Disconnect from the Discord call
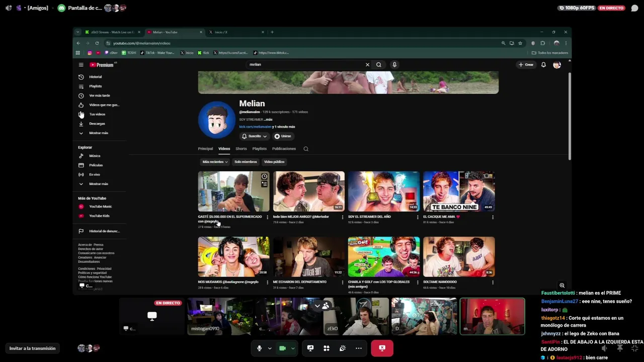This screenshot has height=362, width=644. point(382,348)
